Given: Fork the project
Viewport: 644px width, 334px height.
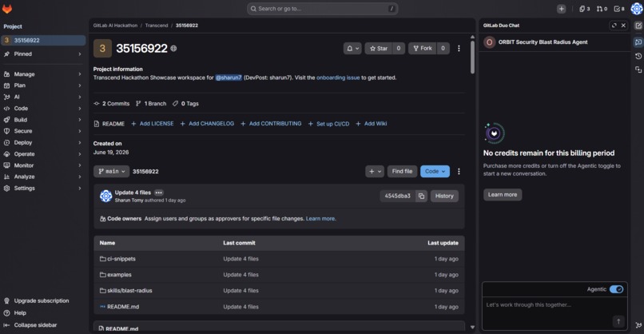Looking at the screenshot, I should click(422, 49).
